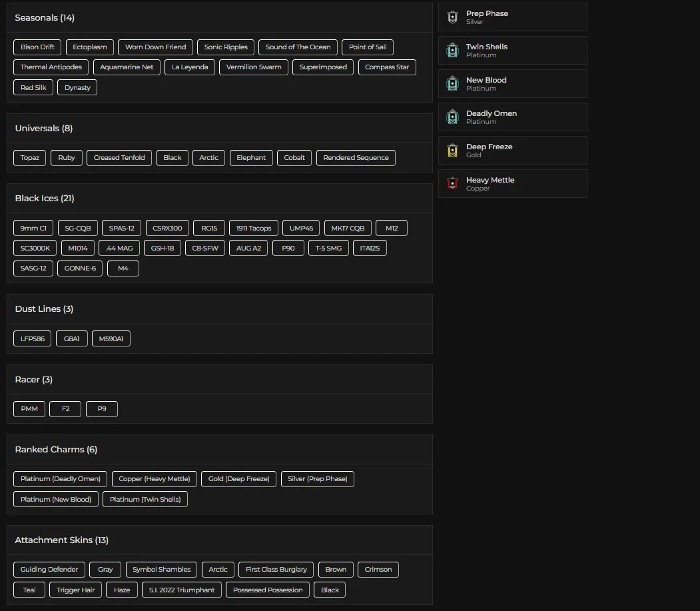This screenshot has width=700, height=611.
Task: Select the SPAS-12 Black Ice tag
Action: coord(121,228)
